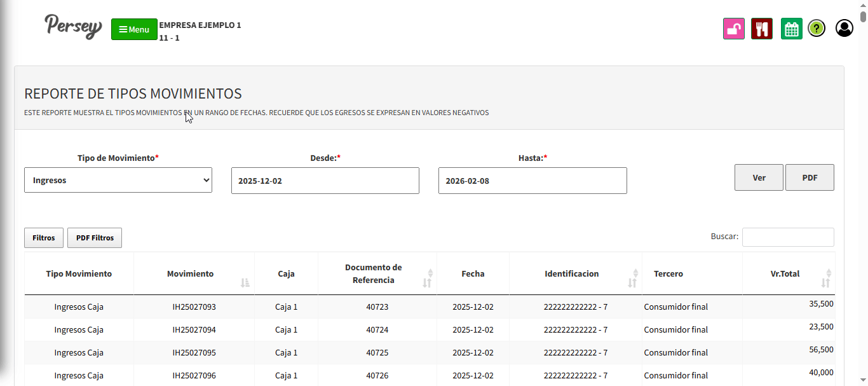Click the Persey logo

click(x=73, y=27)
